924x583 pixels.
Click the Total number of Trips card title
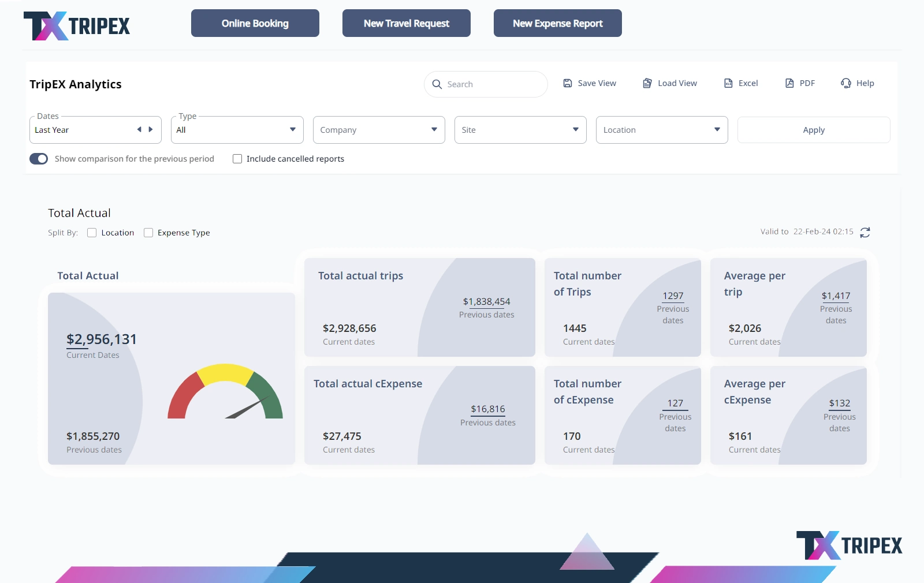click(588, 284)
